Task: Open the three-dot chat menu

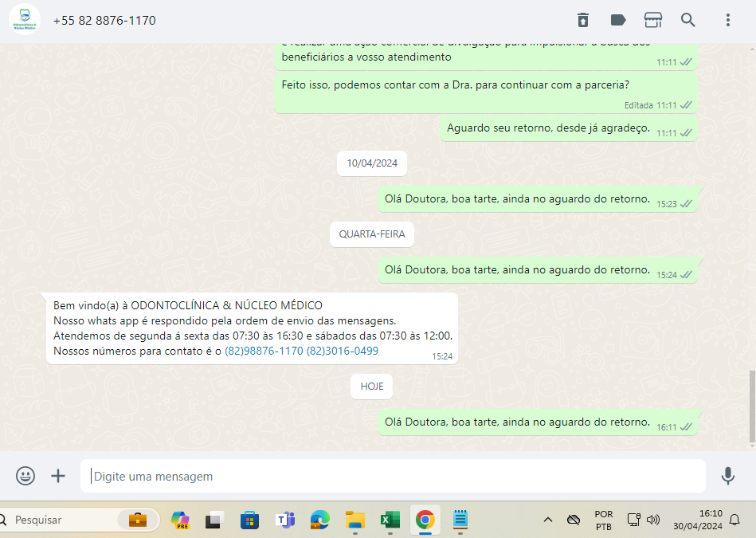Action: point(728,20)
